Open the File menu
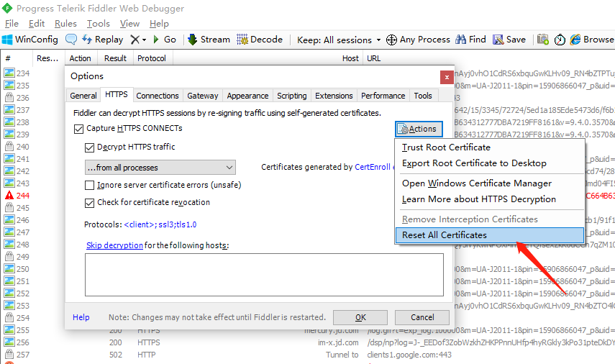Viewport: 615px width, 364px height. point(12,24)
